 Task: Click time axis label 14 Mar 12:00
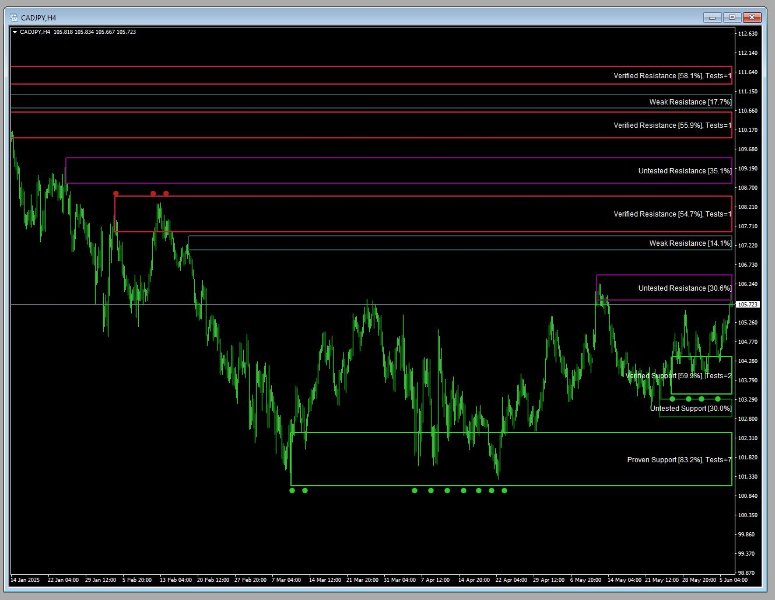(325, 580)
